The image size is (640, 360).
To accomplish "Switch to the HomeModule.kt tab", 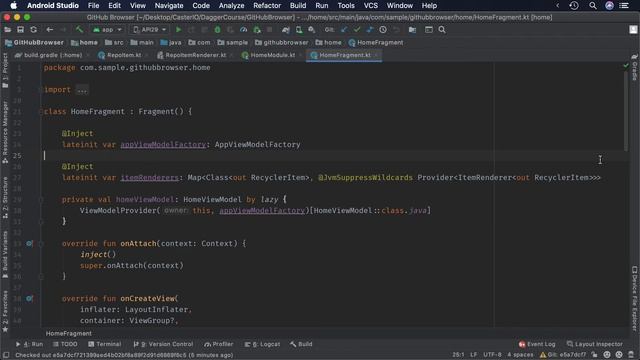I will click(x=272, y=55).
